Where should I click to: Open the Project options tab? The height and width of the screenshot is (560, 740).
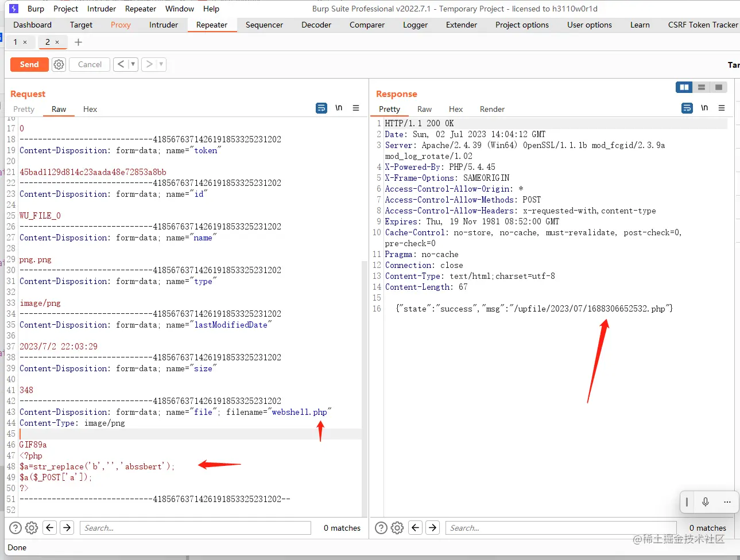point(522,25)
